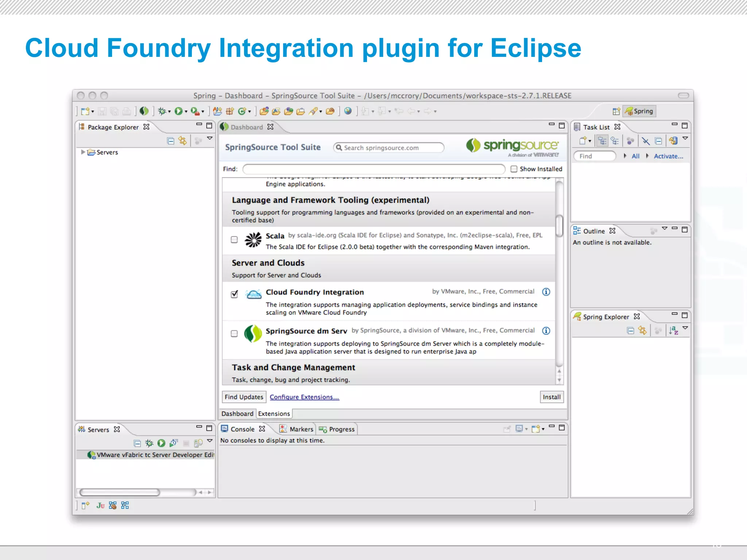Screen dimensions: 747x560
Task: Open the Package Explorer view menu triangle
Action: click(x=210, y=138)
